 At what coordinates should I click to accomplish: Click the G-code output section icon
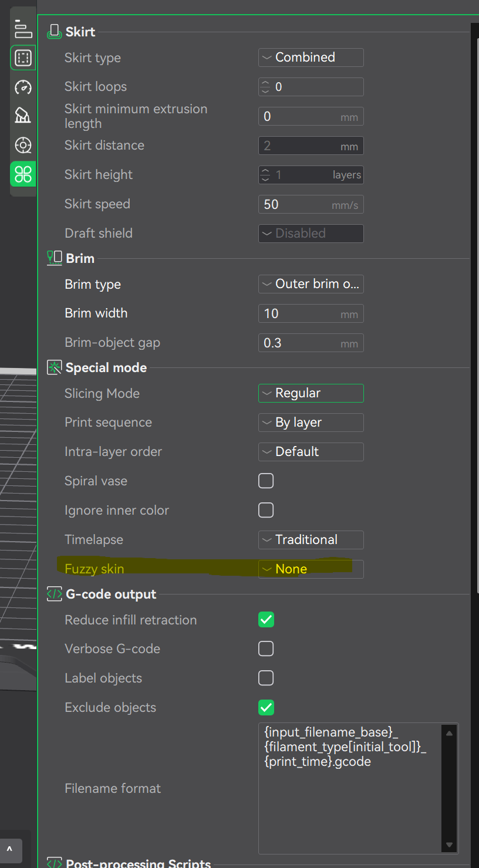55,595
